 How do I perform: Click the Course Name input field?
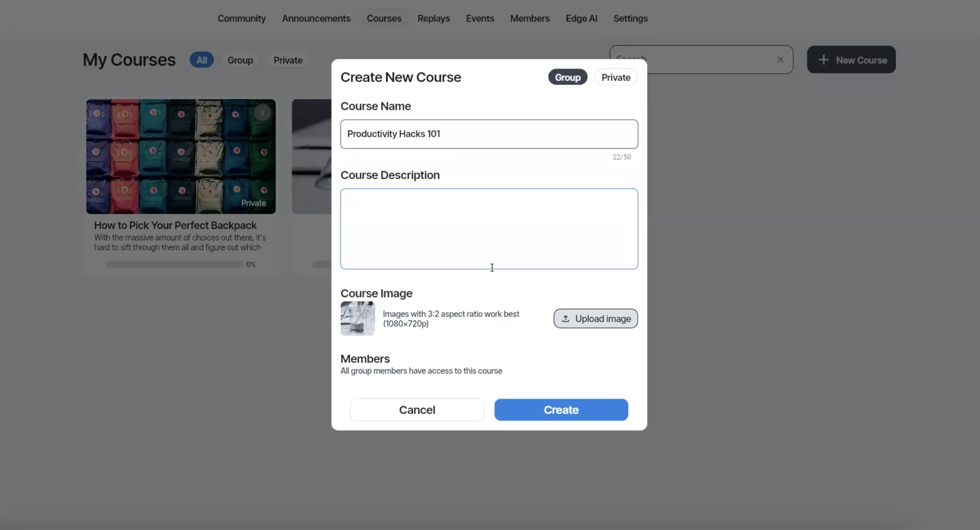pos(489,134)
